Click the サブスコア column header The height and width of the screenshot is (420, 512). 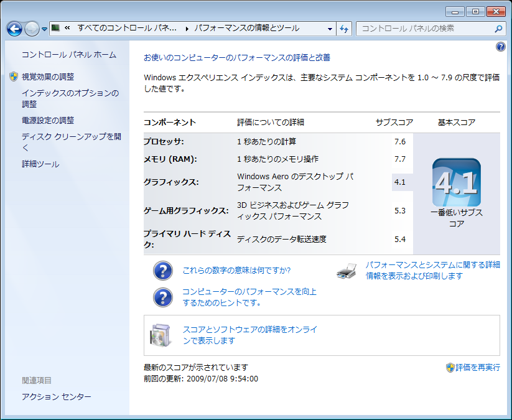[x=394, y=123]
